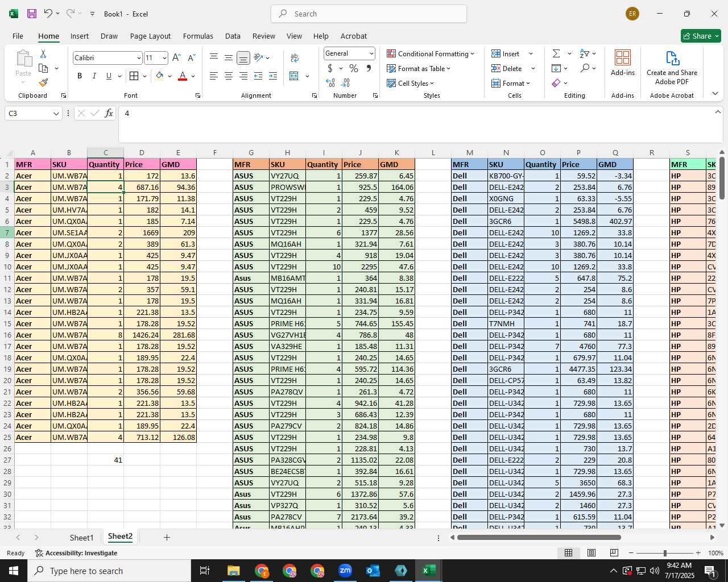Screen dimensions: 728x582
Task: Click the Wrap Text icon
Action: (x=295, y=58)
